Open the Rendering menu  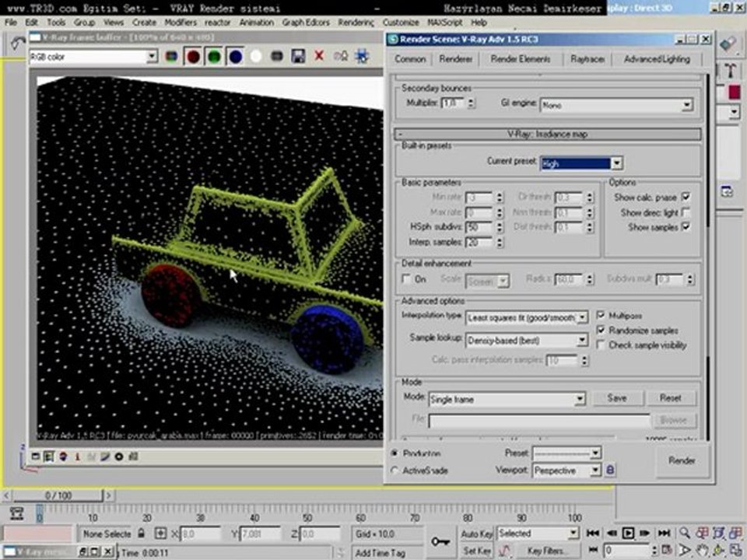click(356, 23)
